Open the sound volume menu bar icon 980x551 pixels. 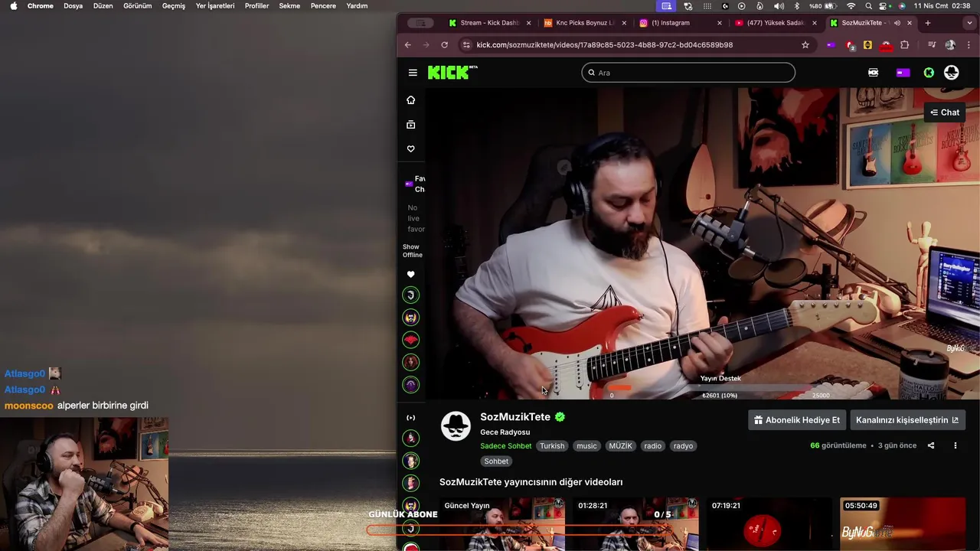coord(779,6)
